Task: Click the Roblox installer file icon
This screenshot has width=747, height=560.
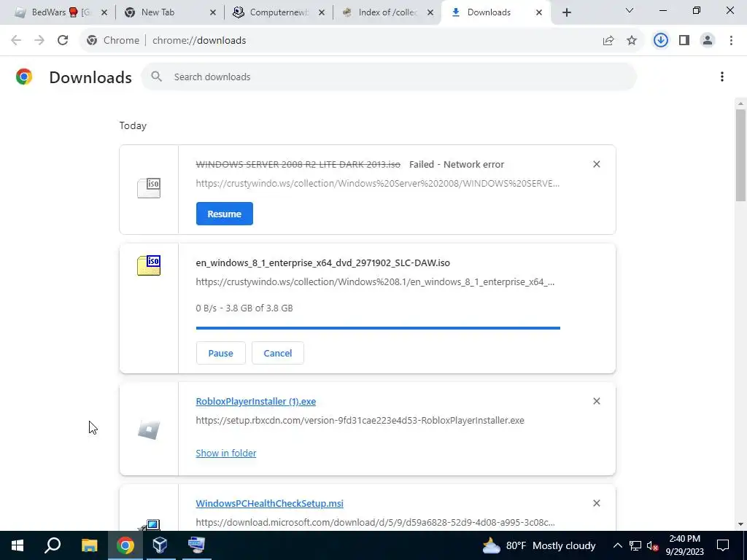Action: [x=149, y=430]
